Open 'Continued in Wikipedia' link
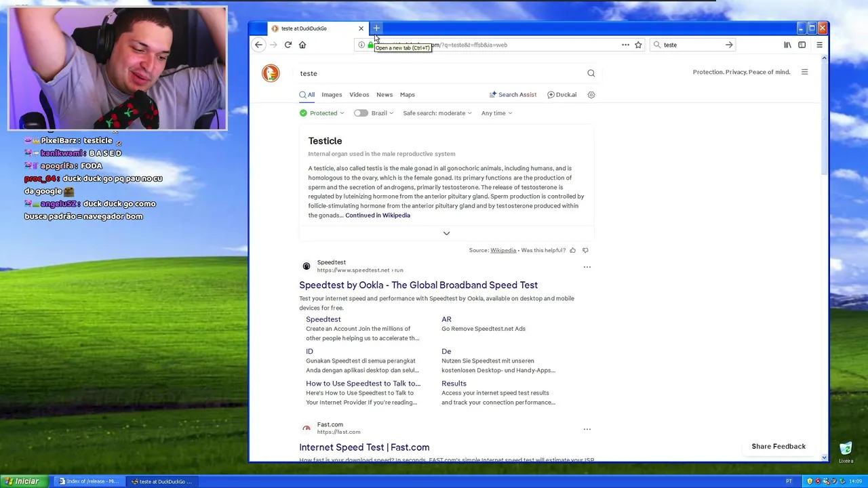 pos(378,216)
